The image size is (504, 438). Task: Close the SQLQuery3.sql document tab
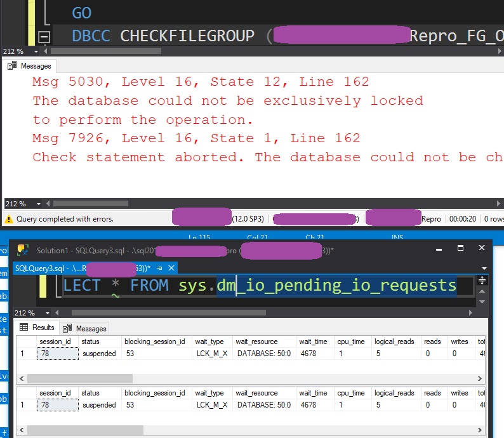pyautogui.click(x=171, y=269)
